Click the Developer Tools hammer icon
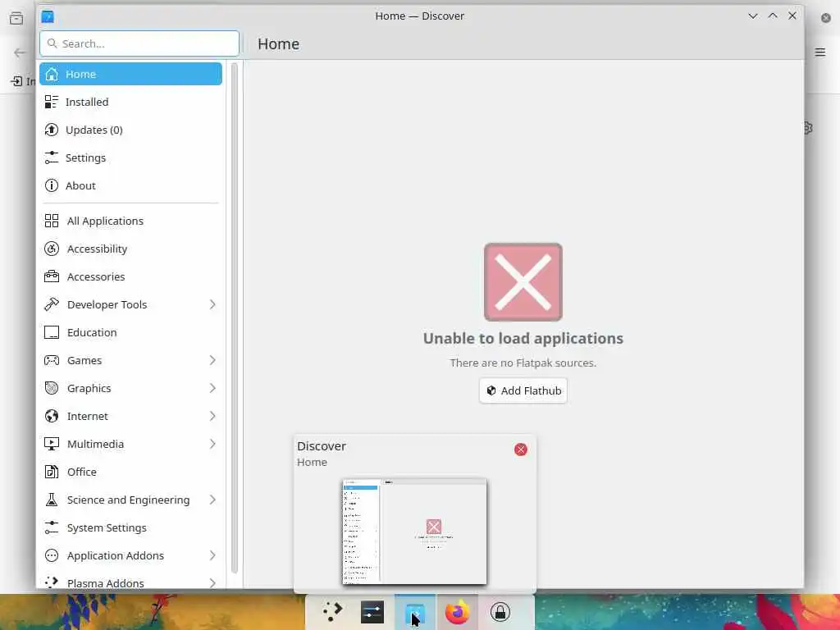 pyautogui.click(x=52, y=304)
